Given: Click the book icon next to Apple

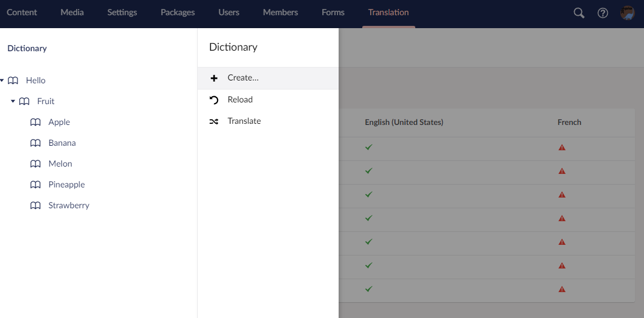Looking at the screenshot, I should click(x=35, y=122).
